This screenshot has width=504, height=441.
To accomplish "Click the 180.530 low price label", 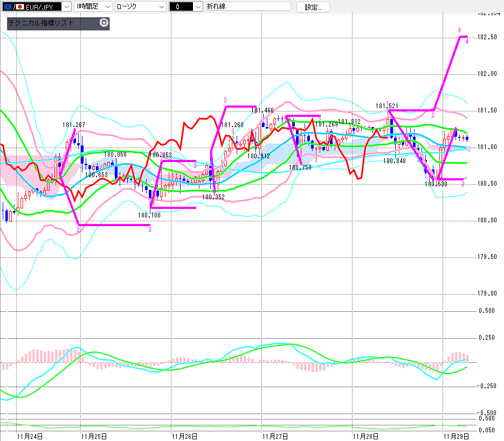I will point(436,184).
